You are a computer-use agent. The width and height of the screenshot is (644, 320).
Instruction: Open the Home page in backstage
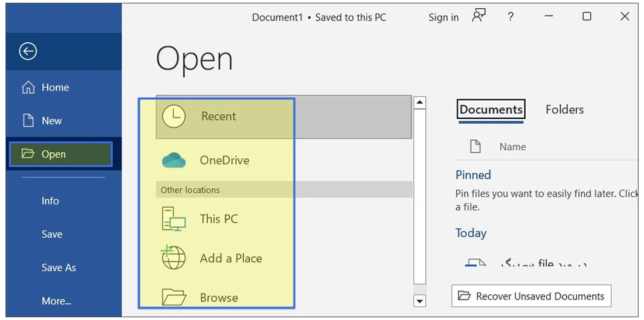(x=64, y=87)
